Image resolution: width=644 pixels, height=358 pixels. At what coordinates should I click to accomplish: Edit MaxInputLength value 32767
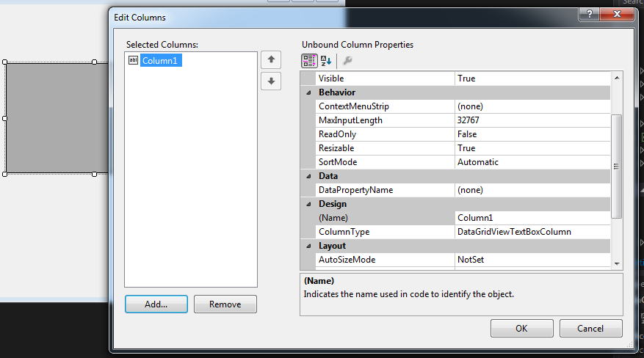pyautogui.click(x=532, y=120)
